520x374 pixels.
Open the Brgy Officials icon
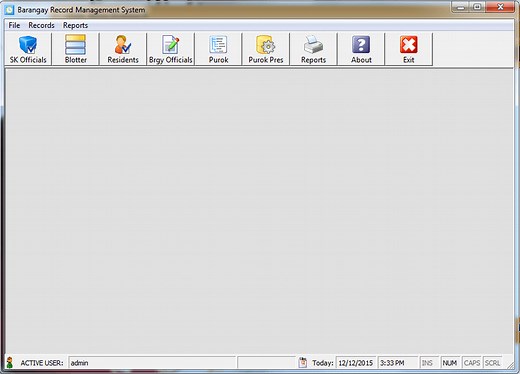click(171, 49)
